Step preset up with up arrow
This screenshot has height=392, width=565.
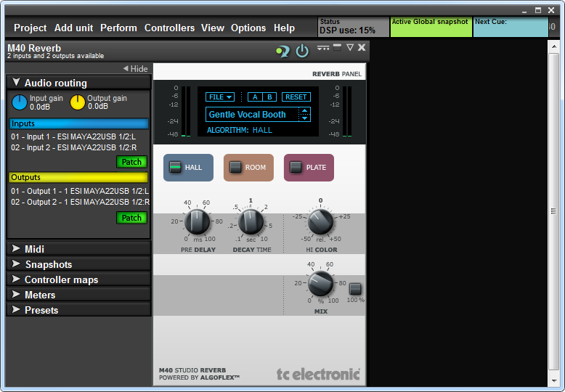click(x=305, y=110)
